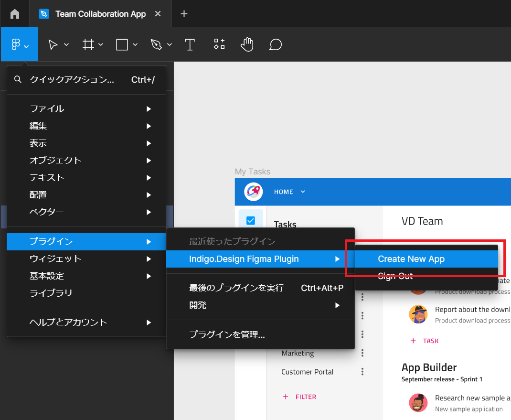Open the HOME dropdown chevron
This screenshot has height=420, width=511.
click(303, 192)
